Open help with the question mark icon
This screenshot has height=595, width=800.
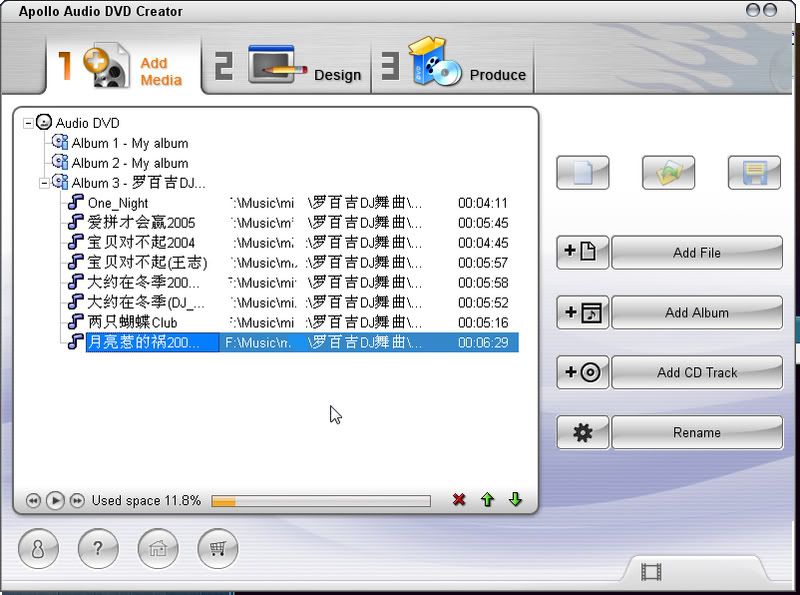[x=98, y=549]
